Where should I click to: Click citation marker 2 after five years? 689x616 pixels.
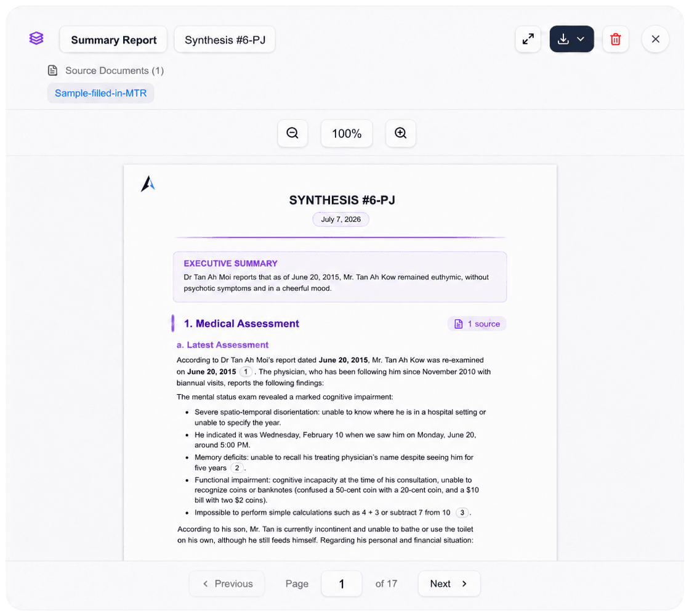[237, 468]
